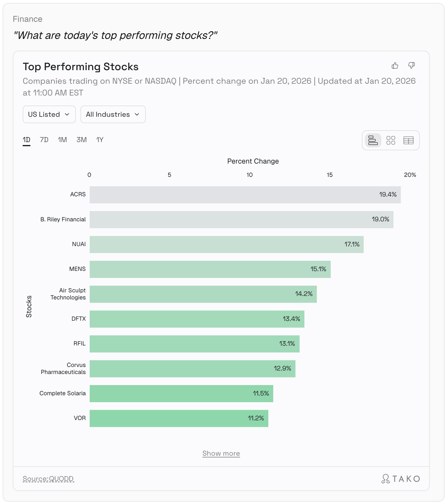446x504 pixels.
Task: Open the Source: QUODD link
Action: click(48, 479)
